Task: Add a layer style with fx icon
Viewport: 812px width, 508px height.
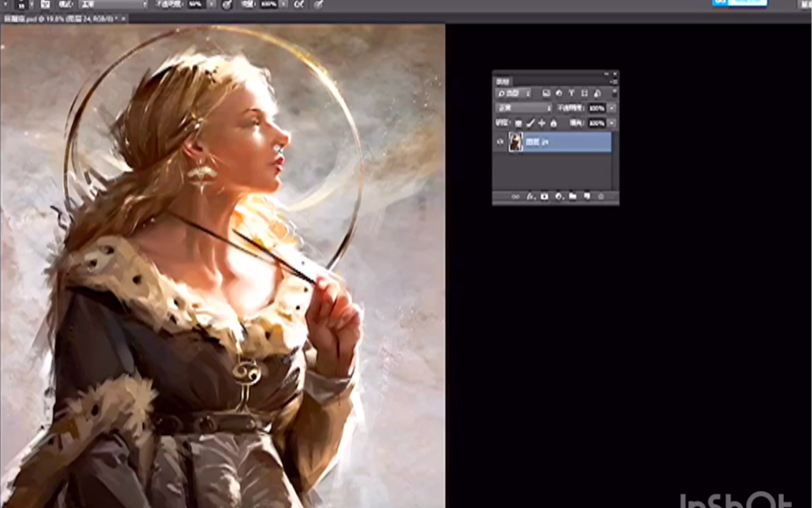Action: pos(531,196)
